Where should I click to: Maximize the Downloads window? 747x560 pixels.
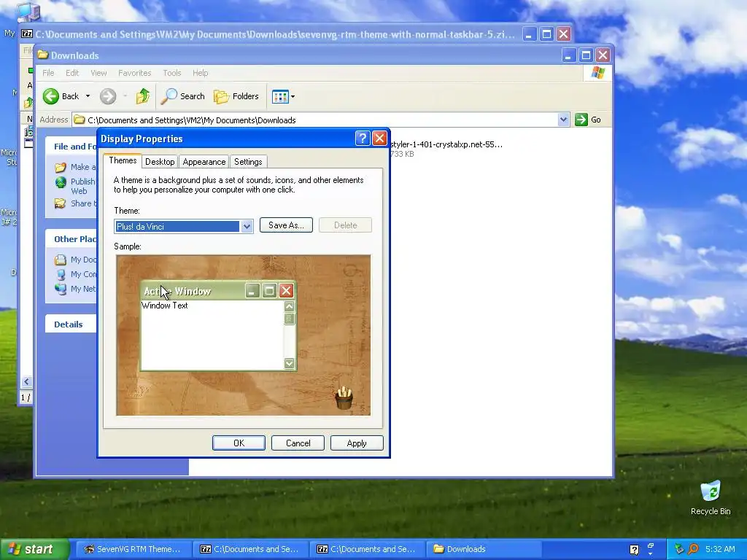pyautogui.click(x=586, y=55)
